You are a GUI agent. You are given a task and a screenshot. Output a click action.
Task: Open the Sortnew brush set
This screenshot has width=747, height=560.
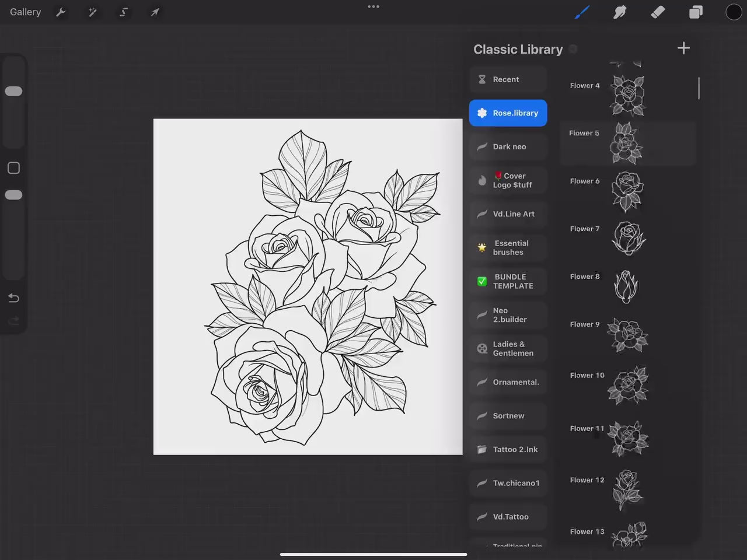508,416
